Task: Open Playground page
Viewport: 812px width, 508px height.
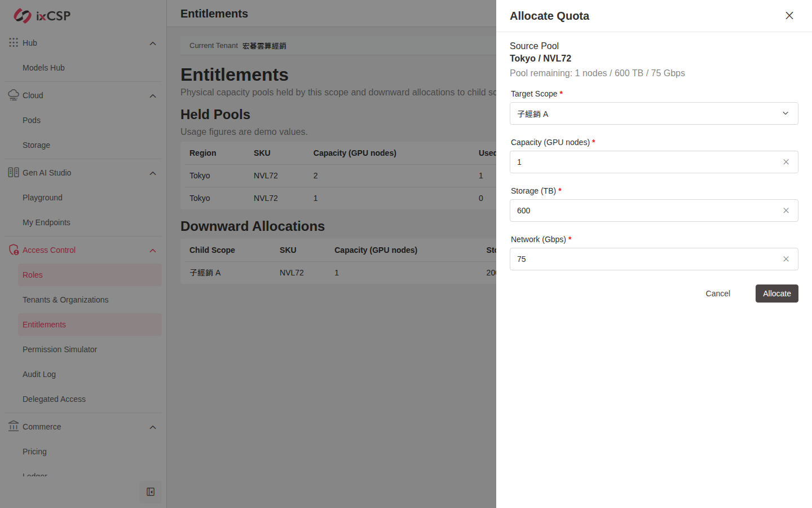Action: [x=90, y=198]
